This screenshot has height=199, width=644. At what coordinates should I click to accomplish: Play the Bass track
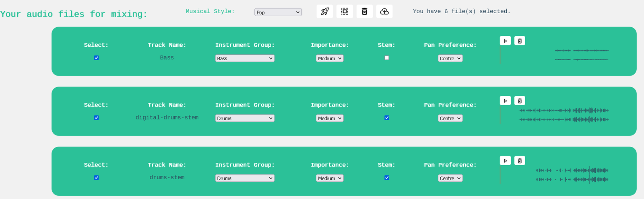506,41
